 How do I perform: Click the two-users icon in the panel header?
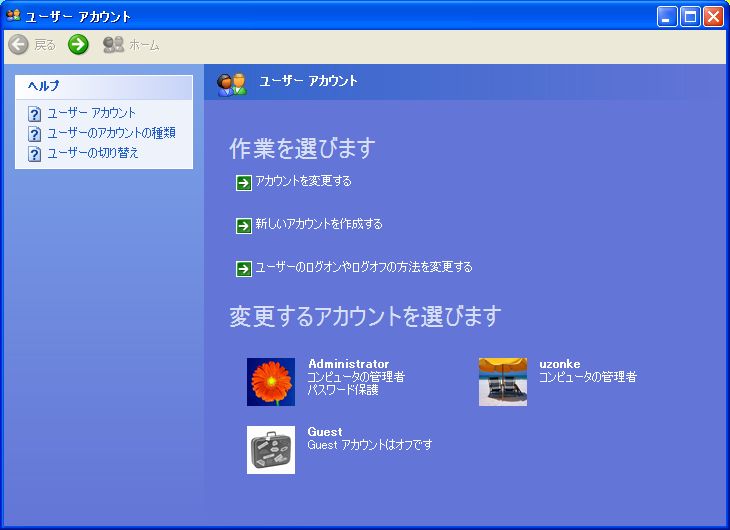(x=231, y=84)
